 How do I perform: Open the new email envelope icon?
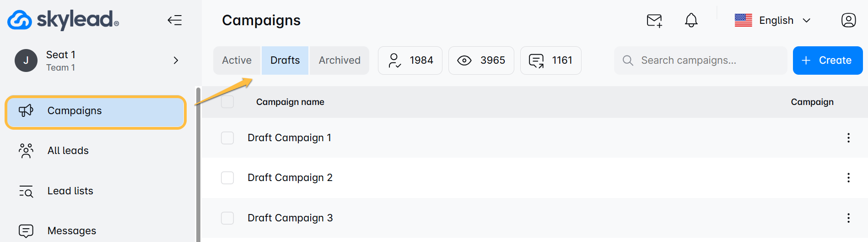654,21
